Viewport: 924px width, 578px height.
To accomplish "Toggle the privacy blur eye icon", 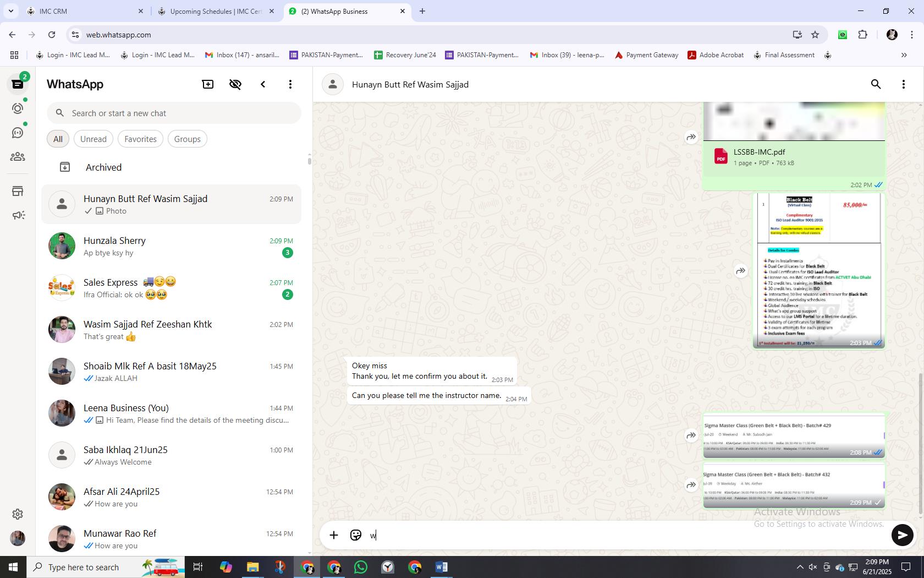I will tap(235, 84).
